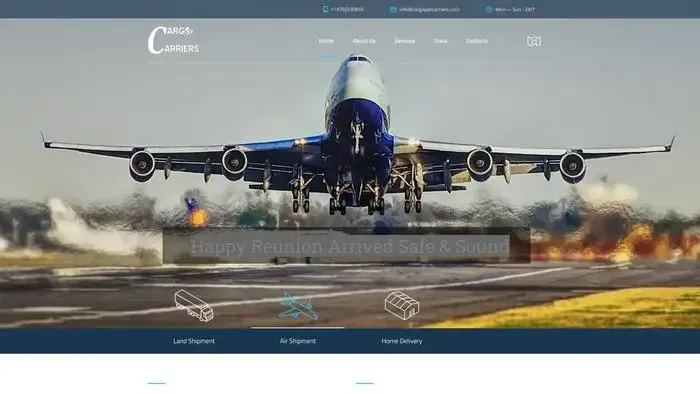The image size is (700, 394).
Task: Open the Track menu item
Action: click(x=440, y=41)
